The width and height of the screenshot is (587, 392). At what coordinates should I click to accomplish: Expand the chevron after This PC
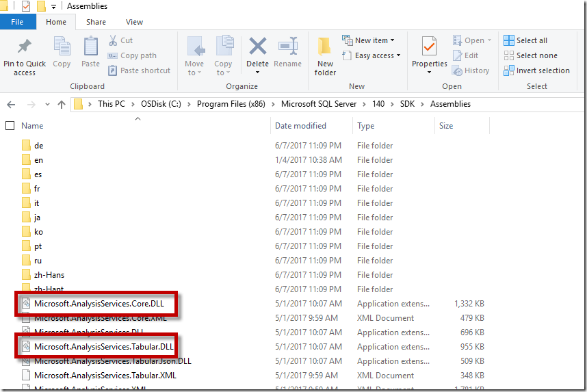(x=133, y=105)
